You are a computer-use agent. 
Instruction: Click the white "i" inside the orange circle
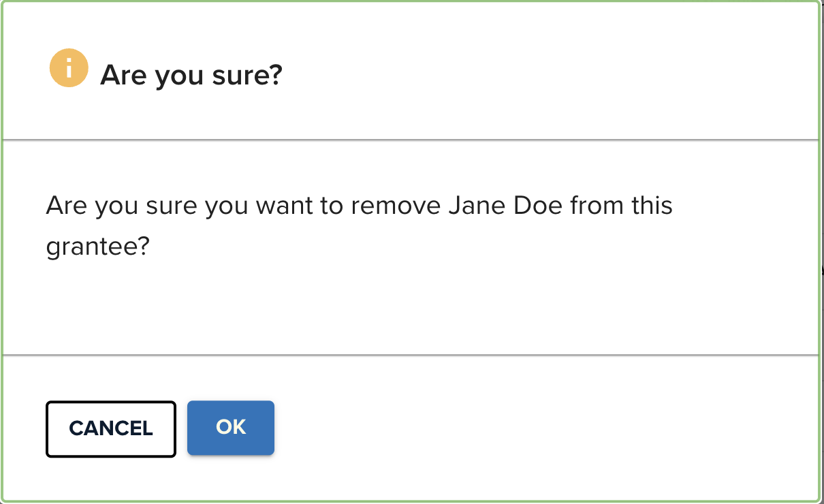click(x=69, y=68)
